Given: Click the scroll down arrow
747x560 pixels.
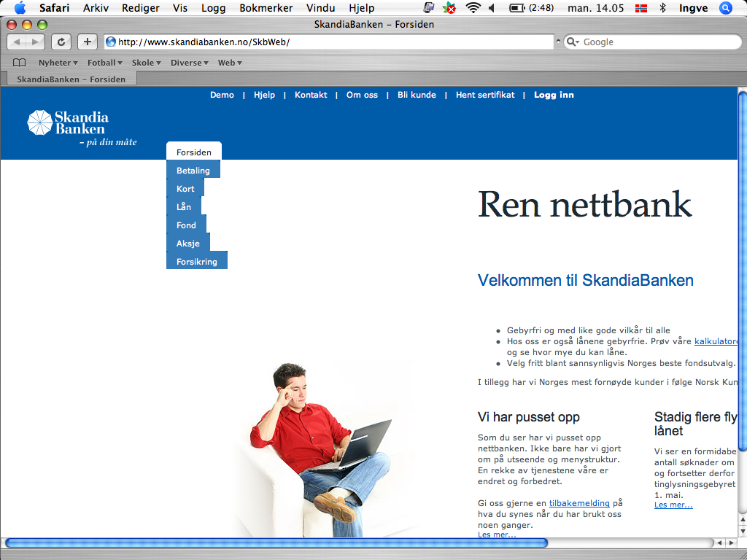Looking at the screenshot, I should (742, 531).
